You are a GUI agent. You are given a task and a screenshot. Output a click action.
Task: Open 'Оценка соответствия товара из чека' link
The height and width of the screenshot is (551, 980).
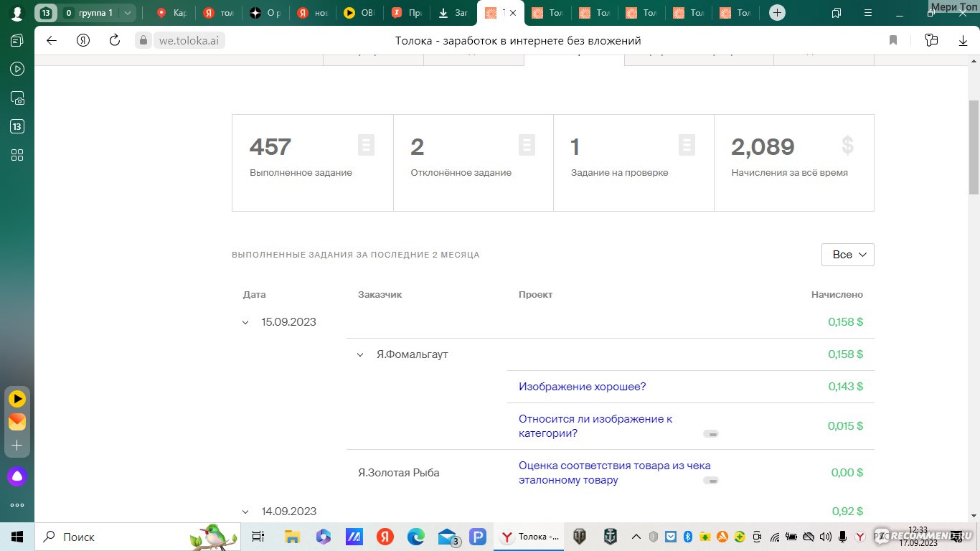[615, 473]
